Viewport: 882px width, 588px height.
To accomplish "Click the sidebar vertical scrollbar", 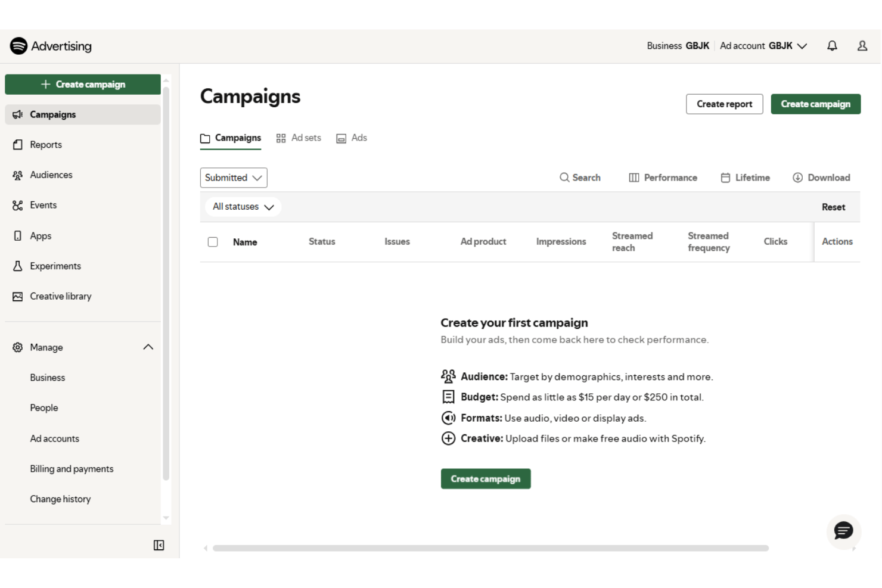I will (x=166, y=284).
